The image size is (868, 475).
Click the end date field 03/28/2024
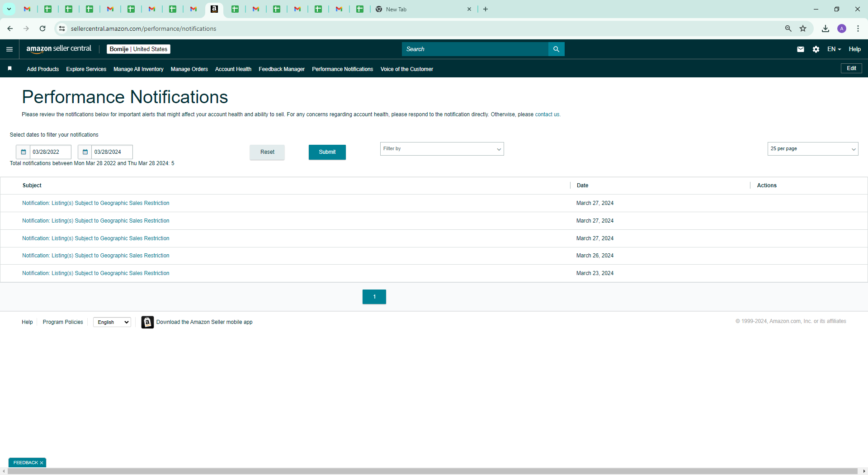click(112, 152)
